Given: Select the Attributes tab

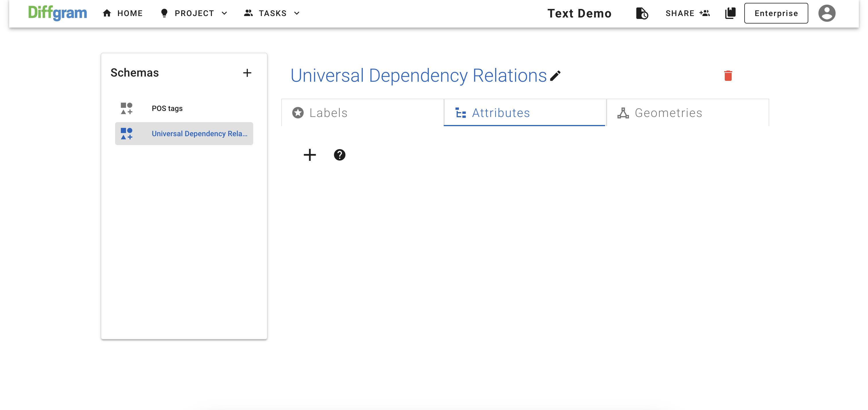Looking at the screenshot, I should point(525,113).
